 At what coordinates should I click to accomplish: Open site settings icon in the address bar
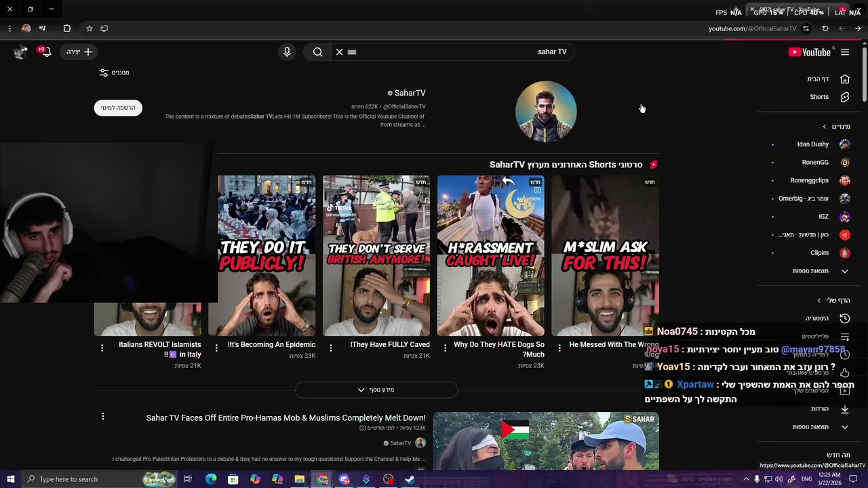pyautogui.click(x=806, y=28)
